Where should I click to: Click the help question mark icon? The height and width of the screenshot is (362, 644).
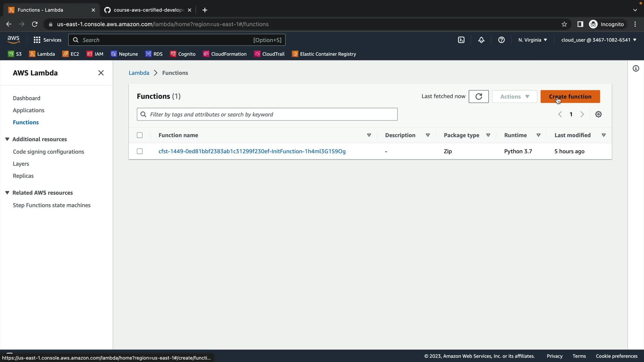click(501, 40)
